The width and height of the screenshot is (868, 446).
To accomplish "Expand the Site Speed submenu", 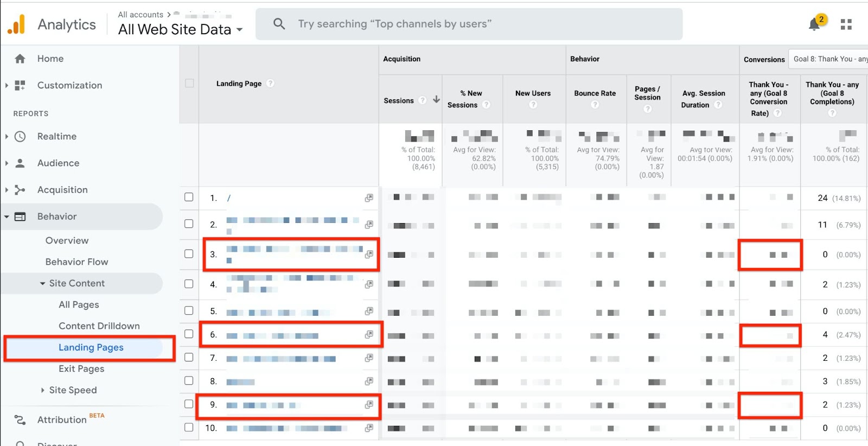I will pos(42,390).
